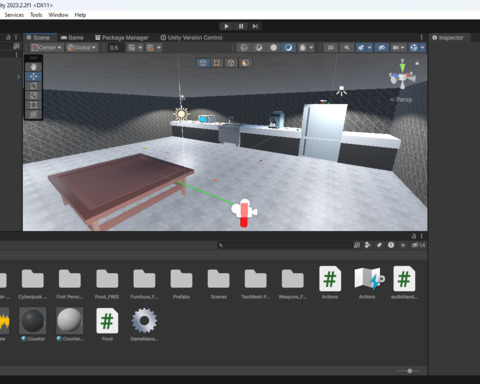Click the third cube overlay icon in scene
Screen dimensions: 480x384
click(x=231, y=63)
